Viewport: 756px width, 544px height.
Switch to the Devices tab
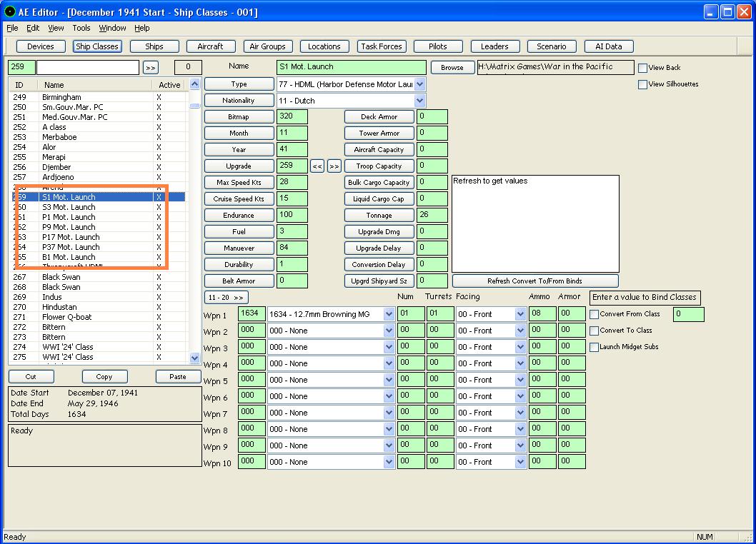41,46
